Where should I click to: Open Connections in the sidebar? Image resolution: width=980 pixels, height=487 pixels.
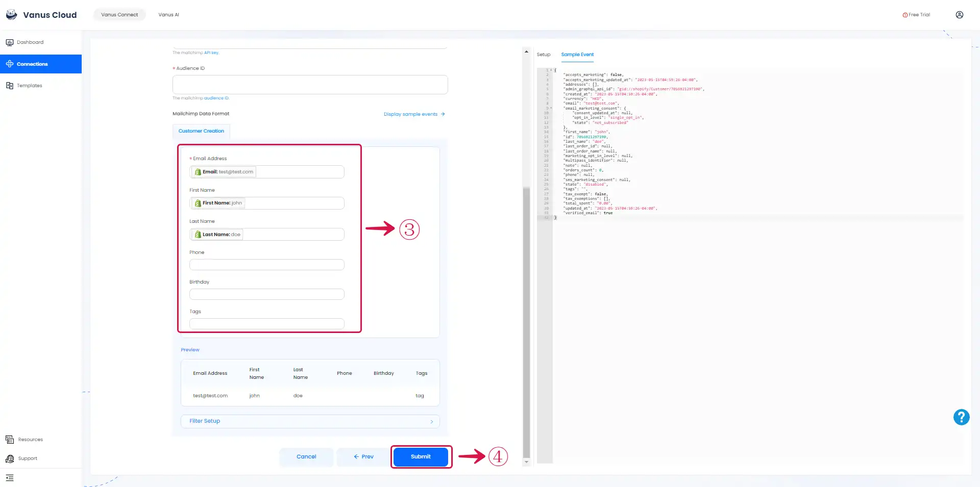click(41, 64)
